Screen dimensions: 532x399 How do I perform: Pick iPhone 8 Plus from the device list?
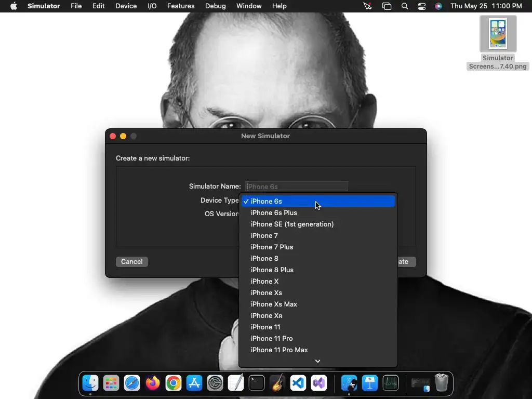tap(318, 270)
